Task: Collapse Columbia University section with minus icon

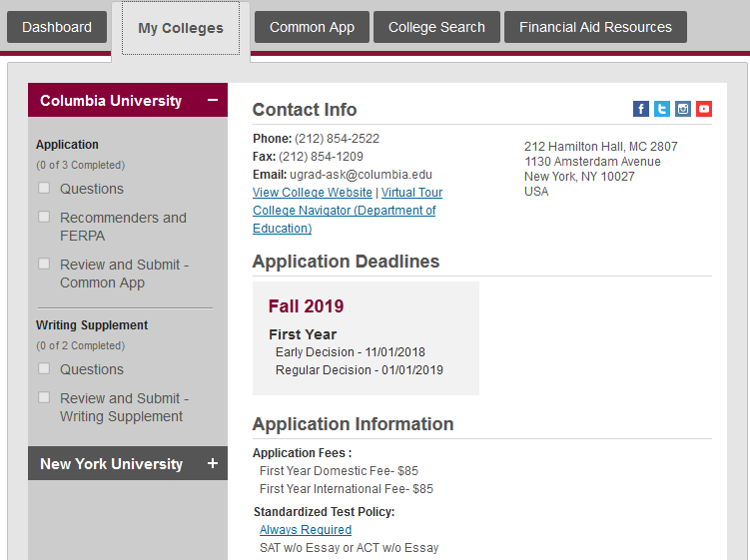Action: click(213, 101)
